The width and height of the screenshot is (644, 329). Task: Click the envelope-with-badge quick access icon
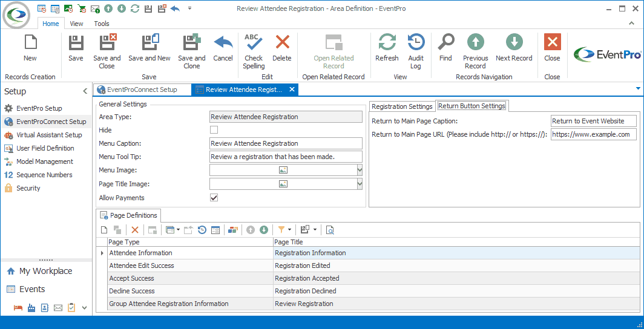click(x=95, y=8)
